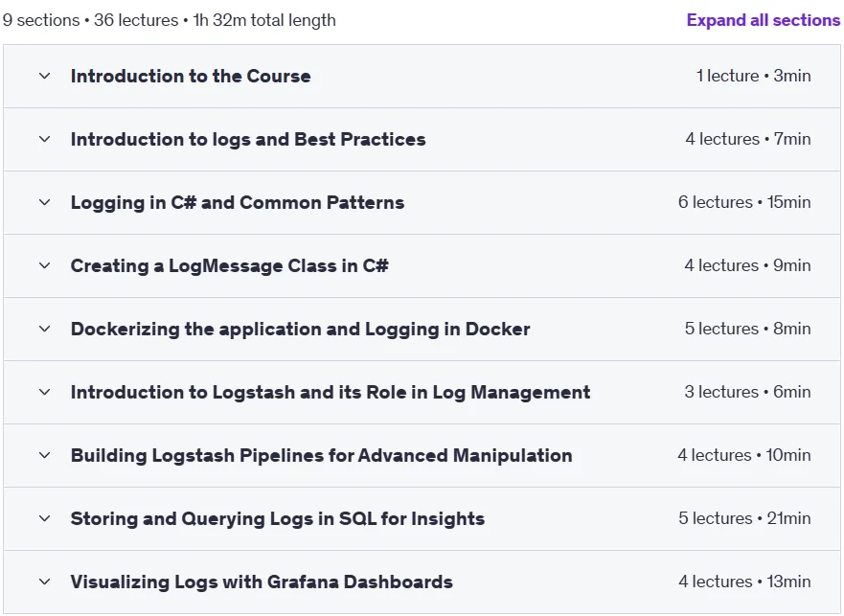Open Dockerizing the application and Logging in Docker

pos(301,329)
